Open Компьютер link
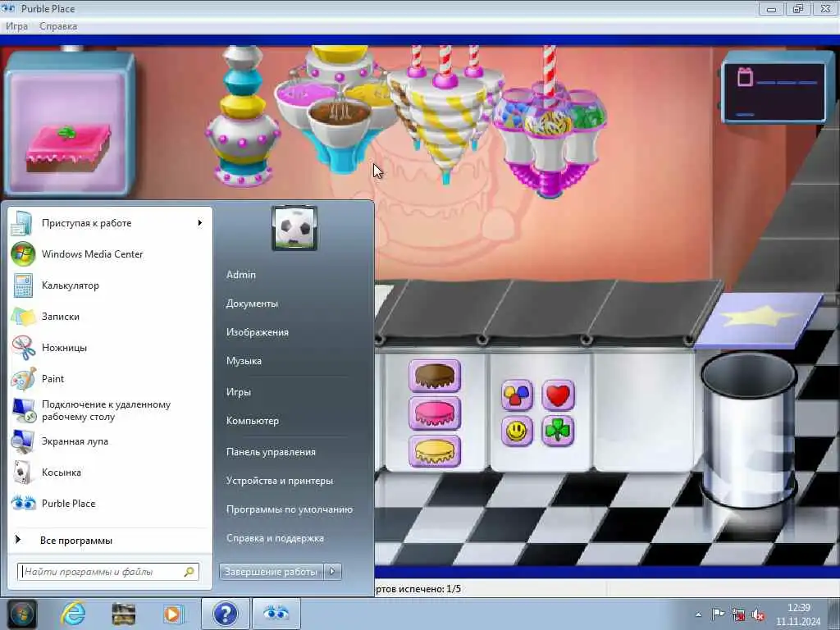Screen dimensions: 840x630 coord(253,421)
